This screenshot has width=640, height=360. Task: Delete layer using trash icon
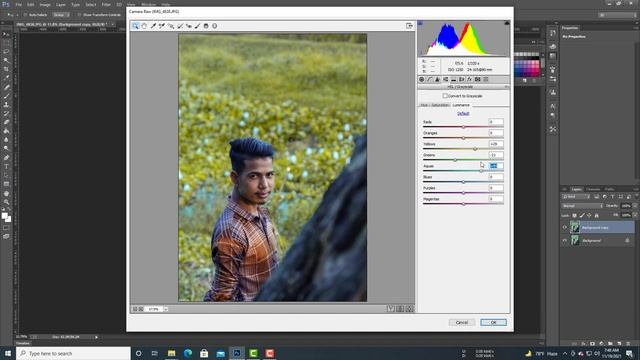[x=628, y=344]
